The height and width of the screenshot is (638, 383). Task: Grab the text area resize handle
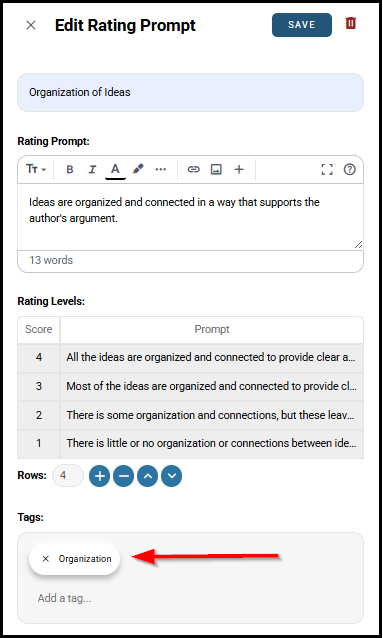point(358,244)
